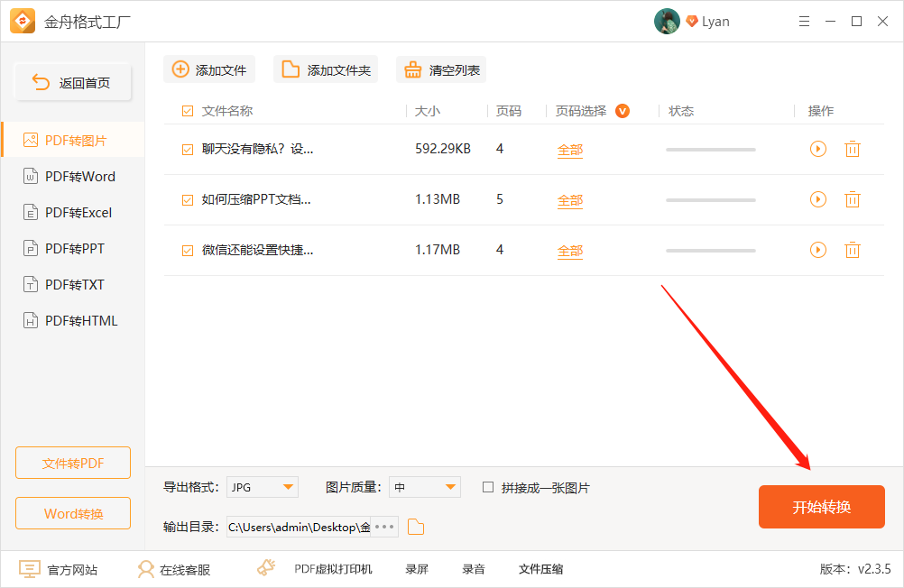Start conversion of 聊天没有隐私 with play icon
Screen dimensions: 904x588
(818, 149)
